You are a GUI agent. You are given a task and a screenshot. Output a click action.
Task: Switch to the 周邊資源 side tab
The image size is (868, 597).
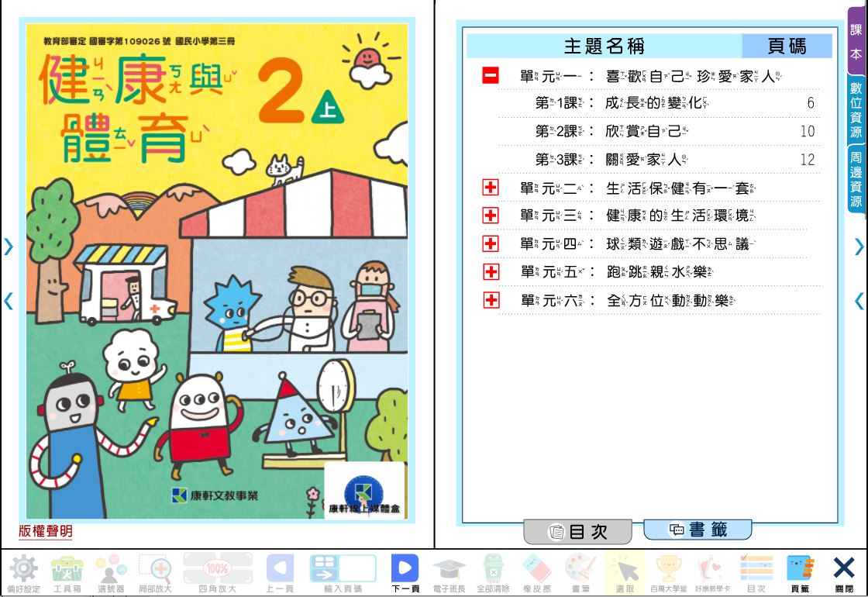click(856, 179)
